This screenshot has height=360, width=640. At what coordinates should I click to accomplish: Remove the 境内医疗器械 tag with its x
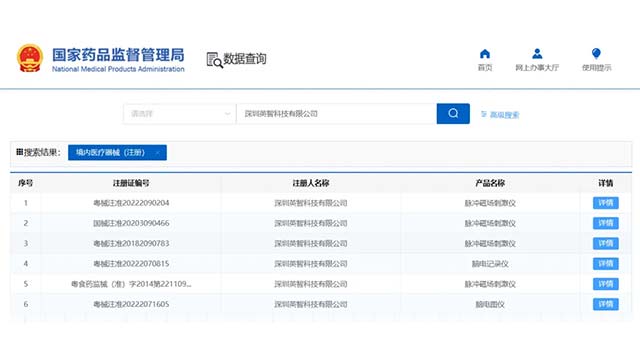158,153
